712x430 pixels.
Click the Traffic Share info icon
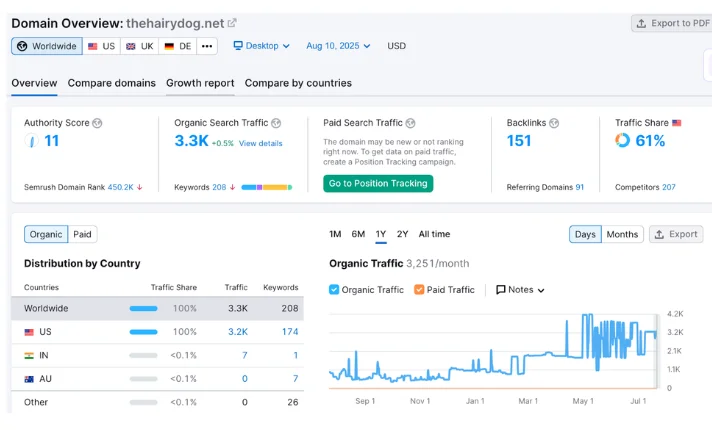click(x=676, y=123)
